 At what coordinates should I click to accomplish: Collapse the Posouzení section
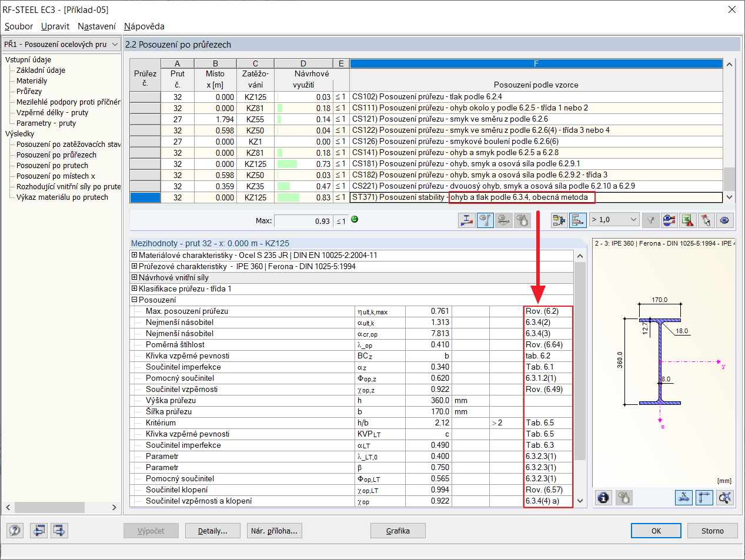point(135,300)
